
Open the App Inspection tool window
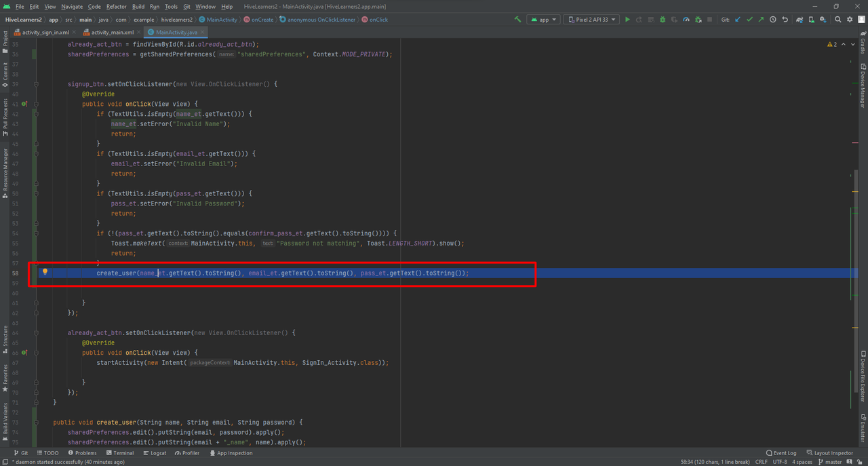click(x=231, y=452)
